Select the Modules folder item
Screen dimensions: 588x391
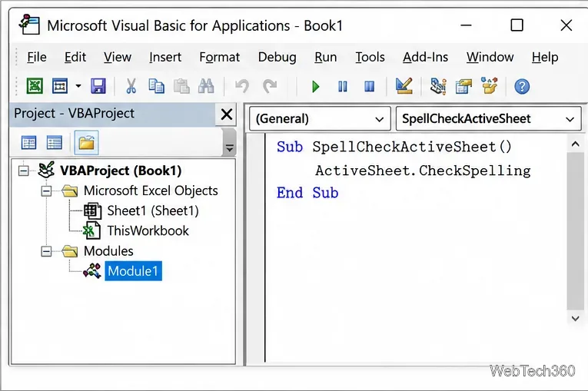(108, 251)
